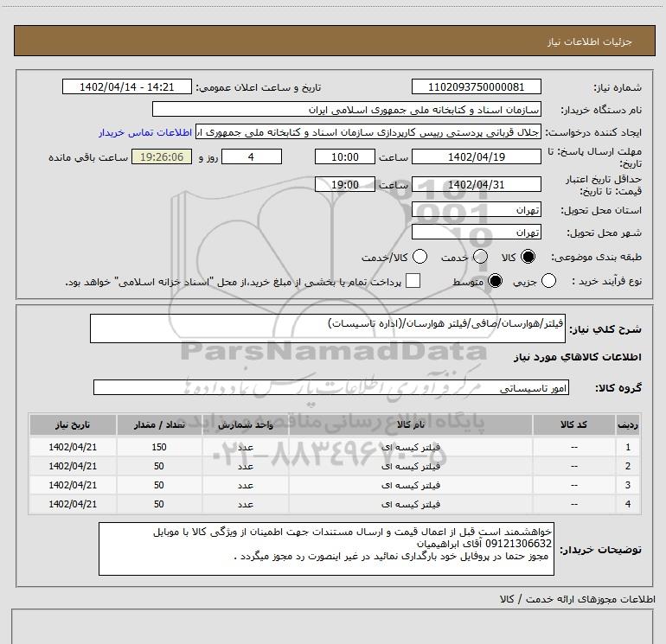666x644 pixels.
Task: Click the deadline time field 10:00
Action: 345,156
